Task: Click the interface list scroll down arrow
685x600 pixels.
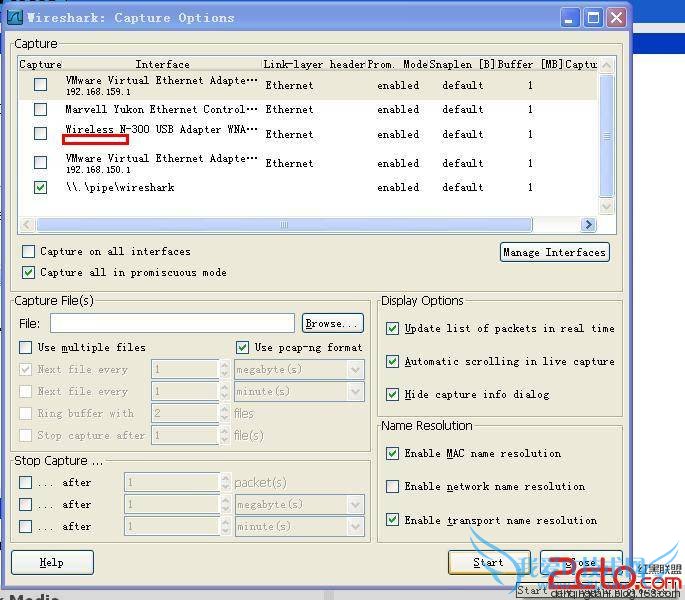Action: point(606,206)
